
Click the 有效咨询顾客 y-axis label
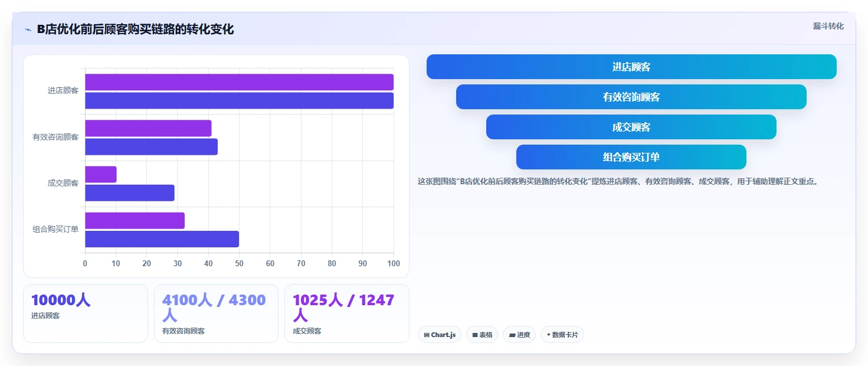click(x=55, y=137)
